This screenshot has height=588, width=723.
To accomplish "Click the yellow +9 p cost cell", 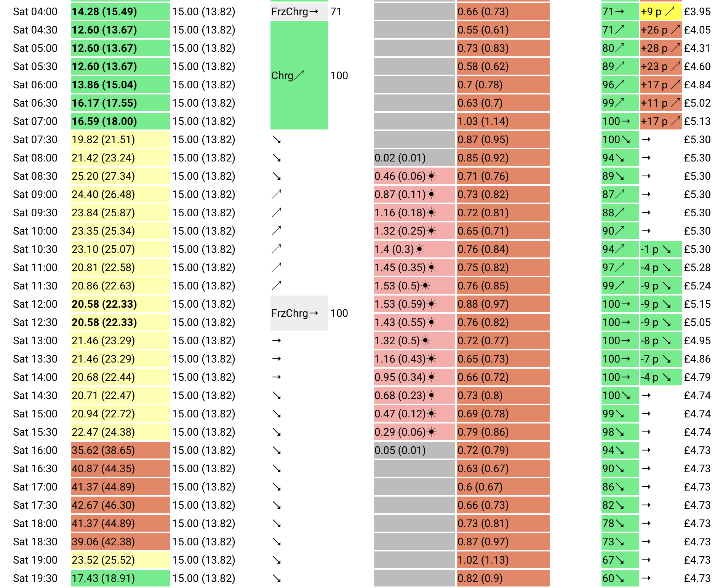I will (x=661, y=11).
